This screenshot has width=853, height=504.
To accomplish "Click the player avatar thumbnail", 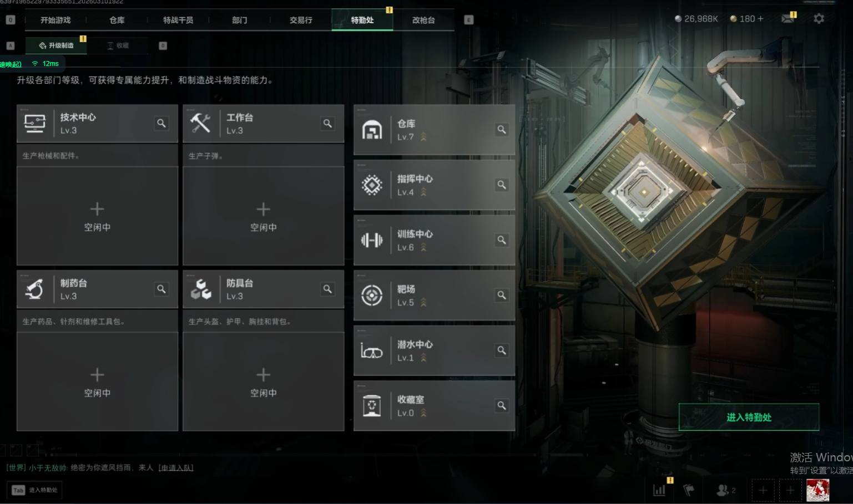I will (817, 490).
